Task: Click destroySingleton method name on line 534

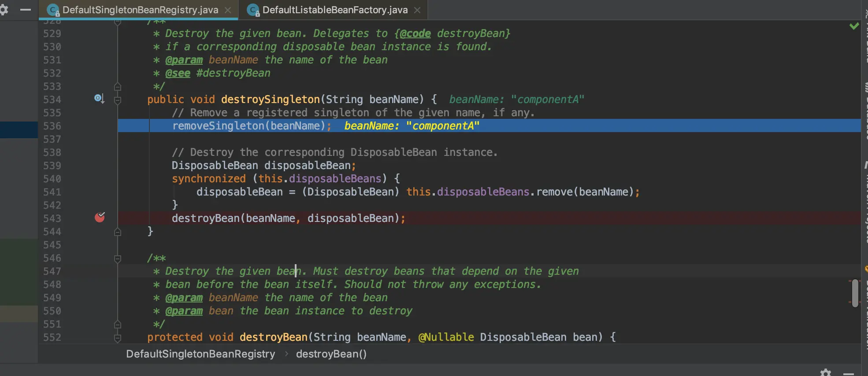Action: [271, 100]
